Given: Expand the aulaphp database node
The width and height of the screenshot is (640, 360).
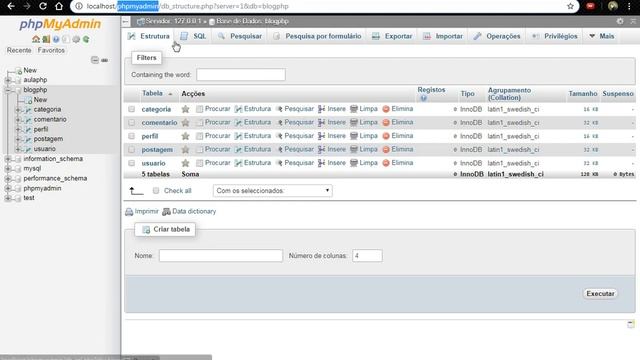Looking at the screenshot, I should coord(8,80).
